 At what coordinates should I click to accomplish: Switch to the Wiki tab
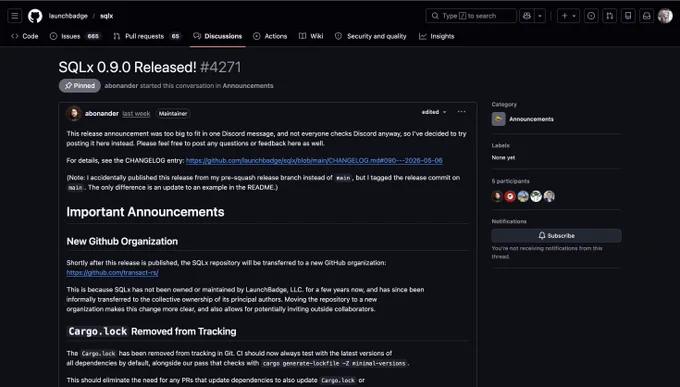311,36
